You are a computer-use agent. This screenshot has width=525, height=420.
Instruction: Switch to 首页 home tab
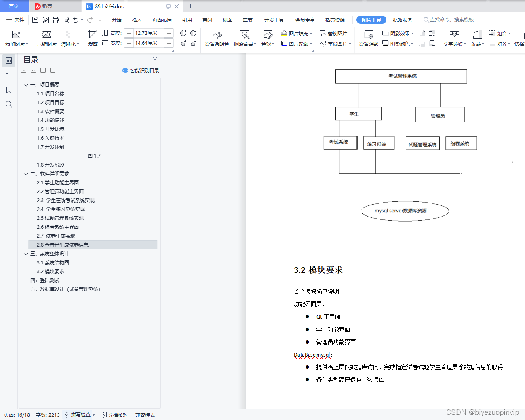(14, 6)
